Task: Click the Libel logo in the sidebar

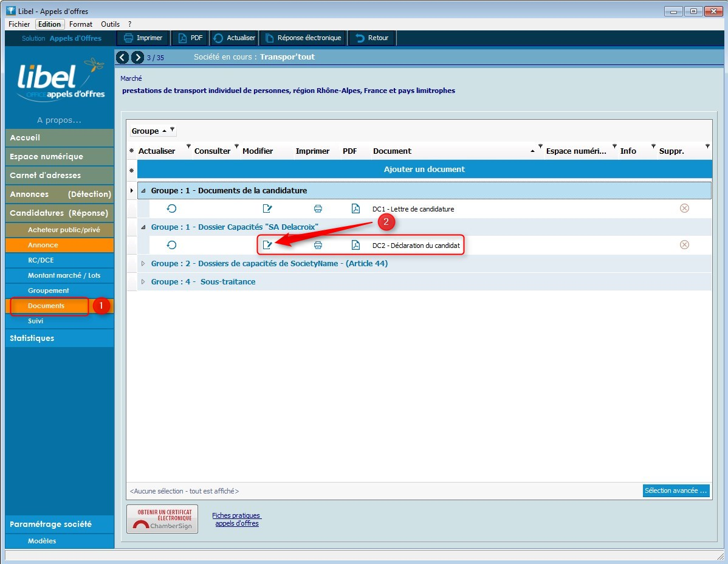Action: point(61,80)
